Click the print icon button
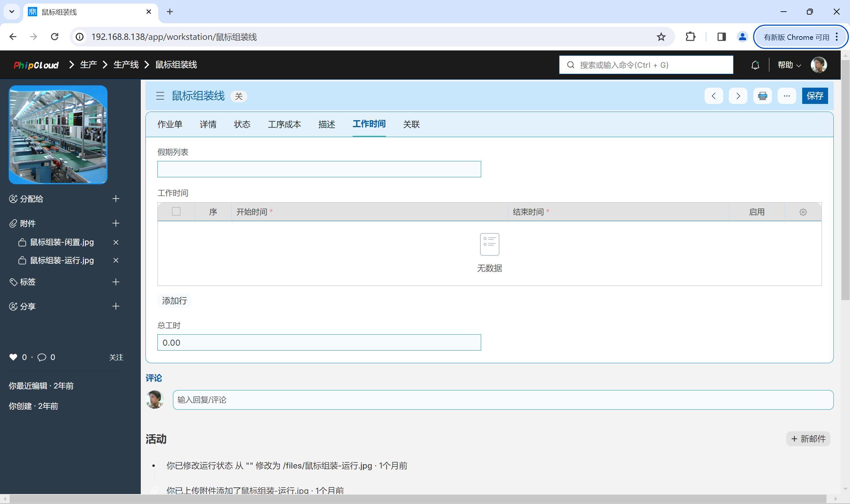This screenshot has width=850, height=504. 762,96
